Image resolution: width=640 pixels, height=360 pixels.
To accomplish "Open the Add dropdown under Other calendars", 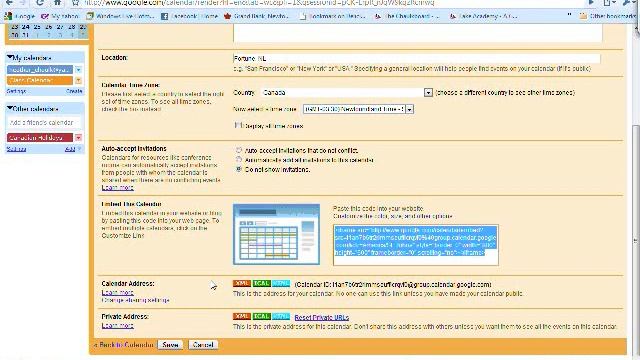I will tap(73, 149).
